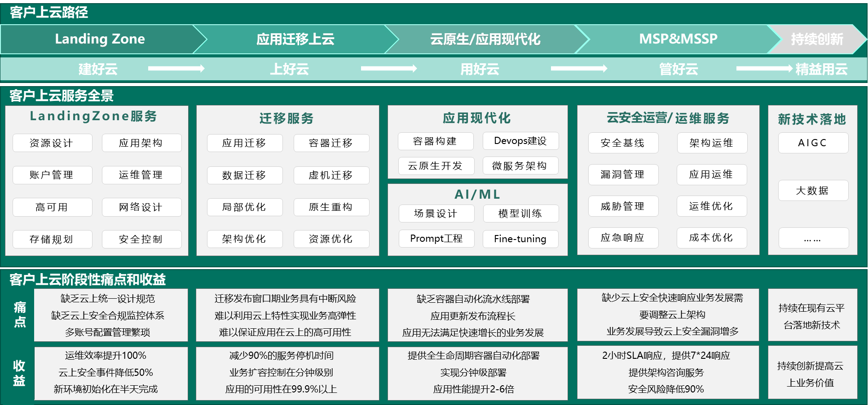Click the 资源设计 box
This screenshot has width=868, height=405.
point(53,143)
